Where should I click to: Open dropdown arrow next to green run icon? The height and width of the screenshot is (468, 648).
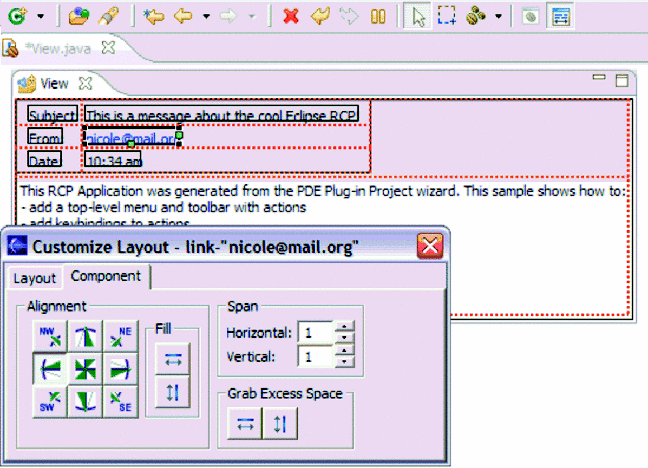[40, 17]
